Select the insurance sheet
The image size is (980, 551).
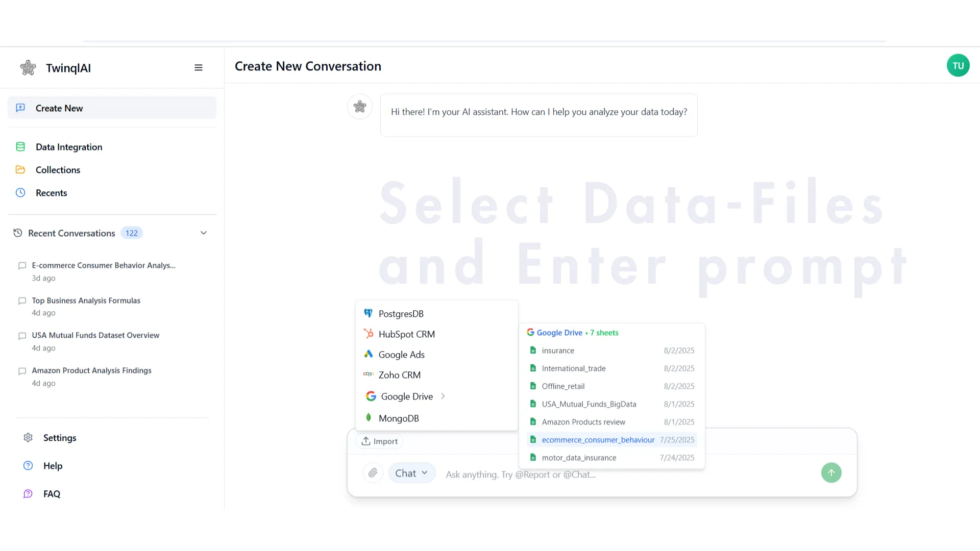point(558,350)
